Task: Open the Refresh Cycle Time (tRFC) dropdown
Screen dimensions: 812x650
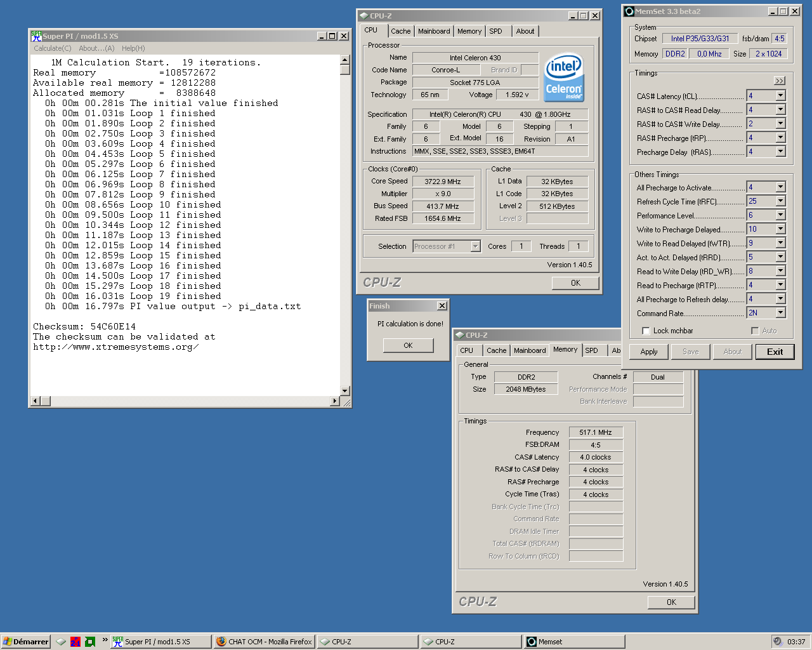Action: pyautogui.click(x=780, y=201)
